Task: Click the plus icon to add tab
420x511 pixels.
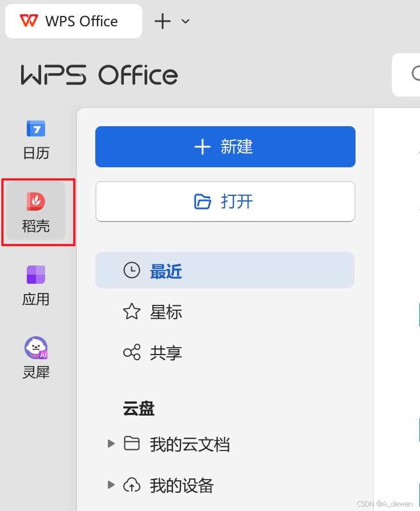Action: coord(163,22)
